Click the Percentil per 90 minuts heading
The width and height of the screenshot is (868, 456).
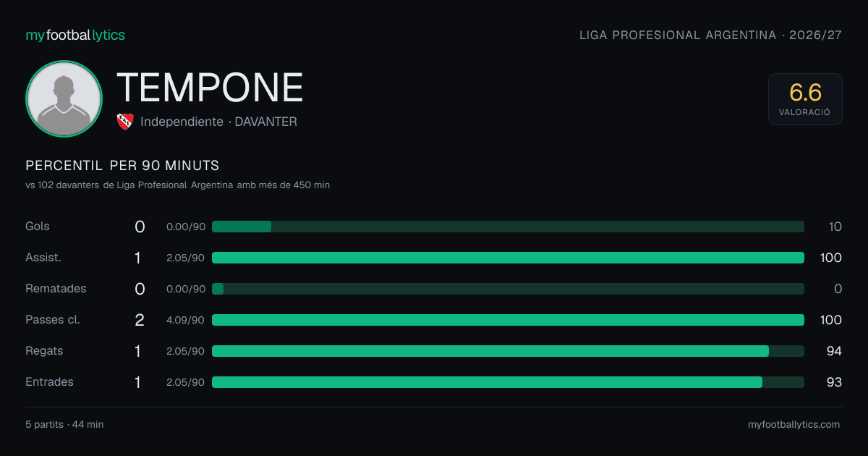coord(122,166)
